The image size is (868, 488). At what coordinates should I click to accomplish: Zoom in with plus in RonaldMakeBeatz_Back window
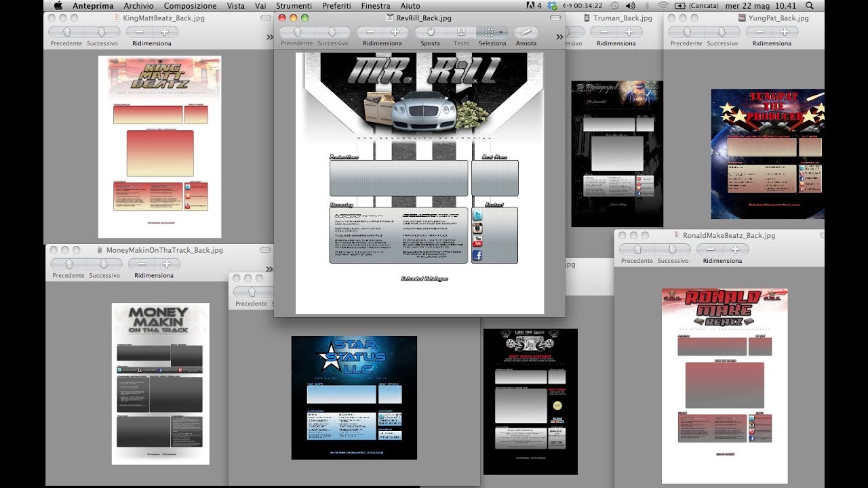(736, 249)
